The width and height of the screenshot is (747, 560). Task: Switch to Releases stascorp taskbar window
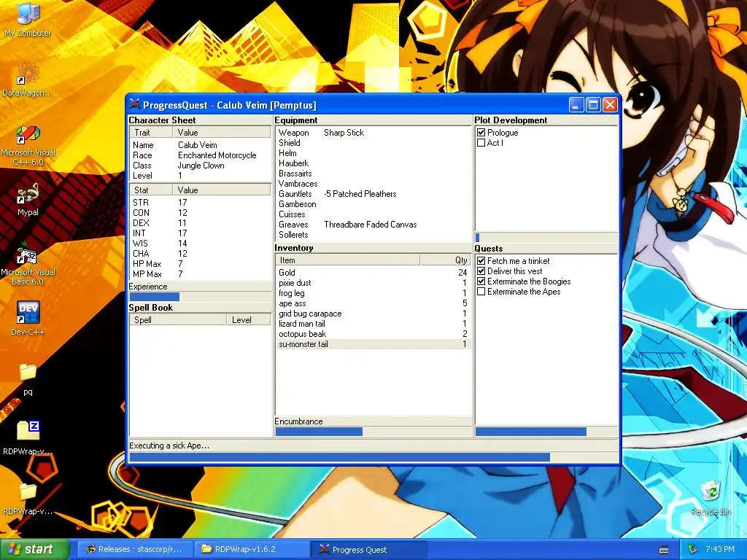tap(134, 550)
